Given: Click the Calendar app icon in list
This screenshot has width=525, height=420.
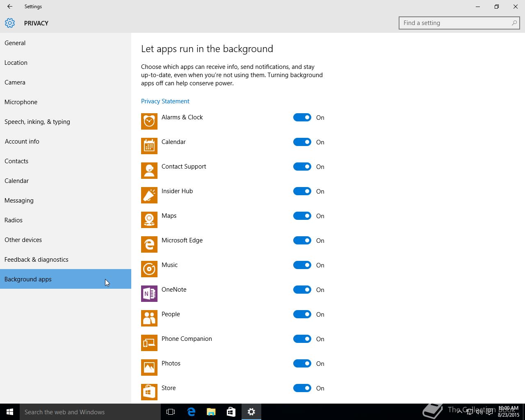Looking at the screenshot, I should coord(149,146).
